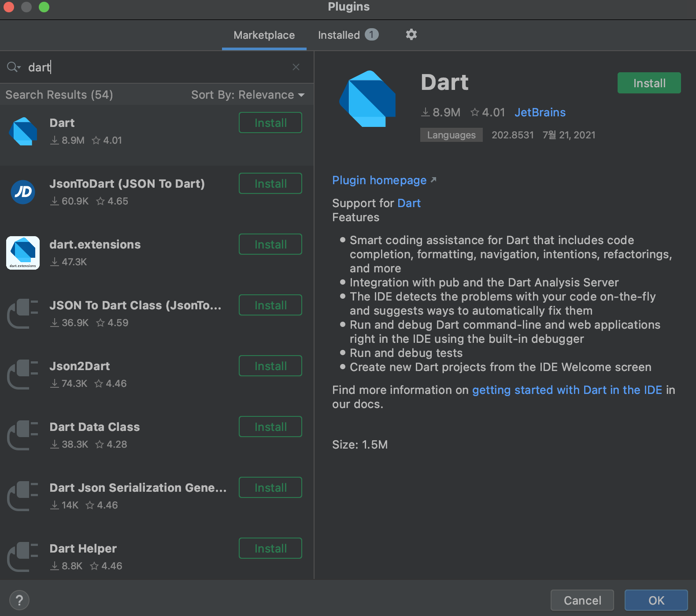
Task: Focus the plugin search input field
Action: (x=156, y=67)
